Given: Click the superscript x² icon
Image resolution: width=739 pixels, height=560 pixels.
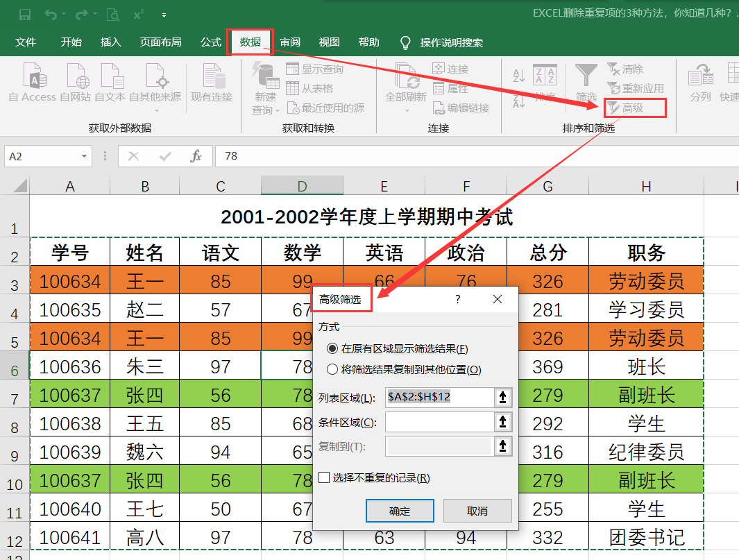Looking at the screenshot, I should pyautogui.click(x=139, y=15).
